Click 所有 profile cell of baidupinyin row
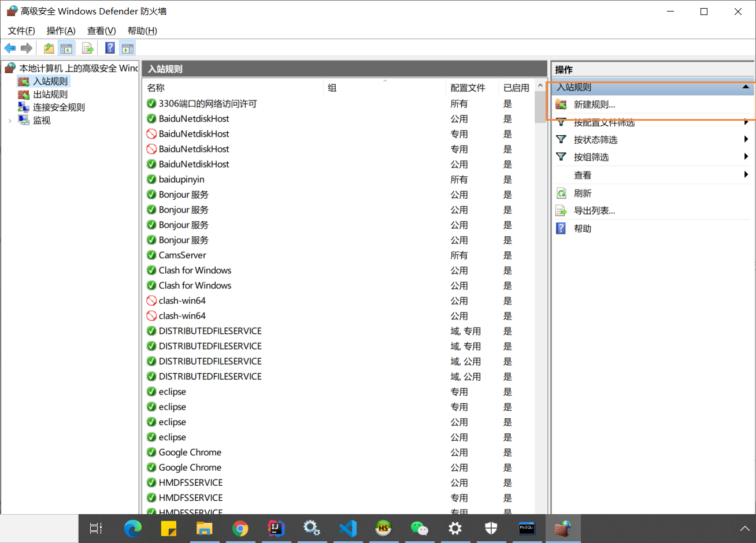Viewport: 756px width, 543px height. 459,179
